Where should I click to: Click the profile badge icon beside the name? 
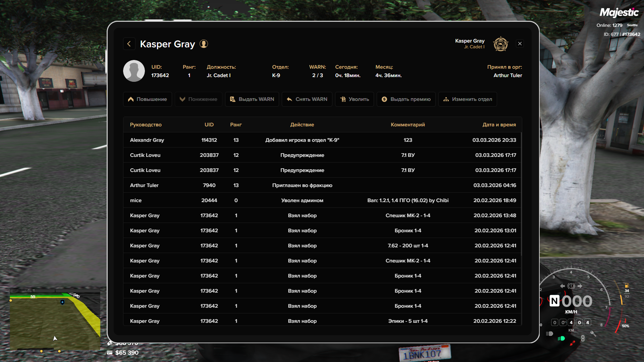coord(204,44)
